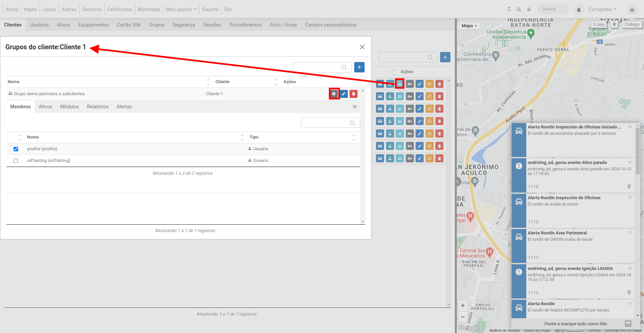This screenshot has width=644, height=333.
Task: Click the top bar magnifier icon
Action: [519, 9]
